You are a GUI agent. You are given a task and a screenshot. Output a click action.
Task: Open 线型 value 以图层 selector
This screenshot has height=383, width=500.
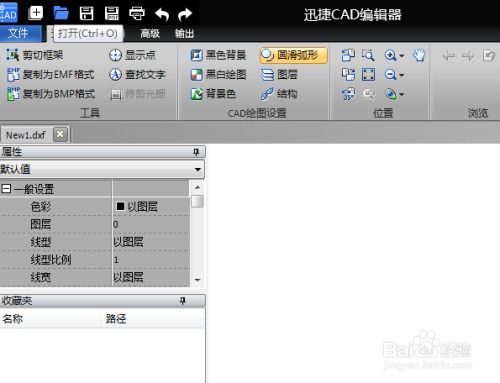click(x=151, y=242)
